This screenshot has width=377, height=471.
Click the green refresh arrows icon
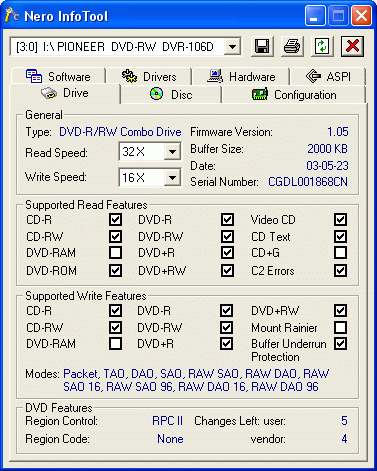coord(322,46)
